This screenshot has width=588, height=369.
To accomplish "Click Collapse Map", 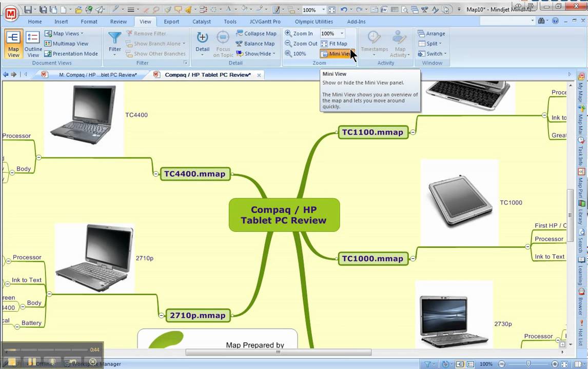I will [256, 33].
